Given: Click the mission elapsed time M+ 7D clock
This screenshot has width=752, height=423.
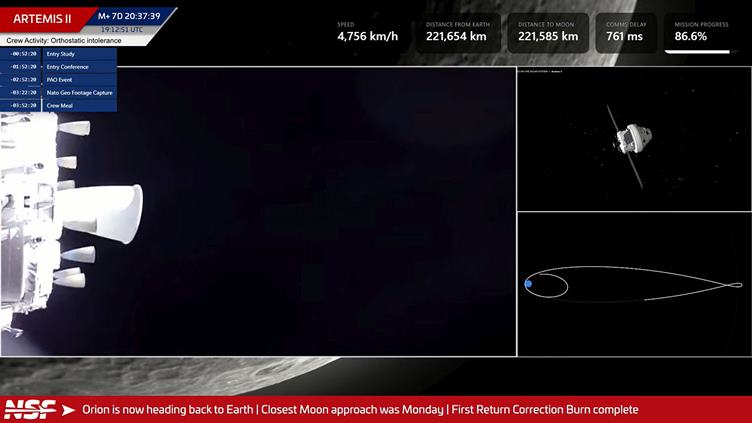Looking at the screenshot, I should pyautogui.click(x=130, y=16).
